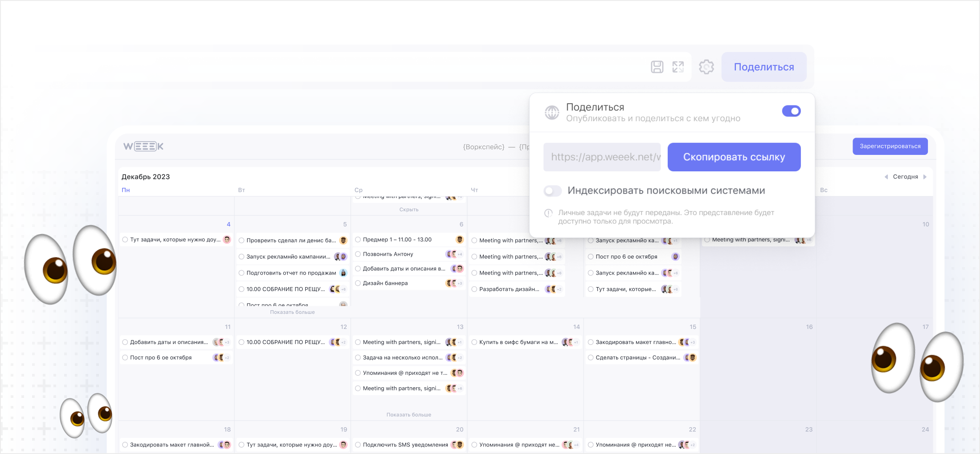Click the save disk icon

[x=657, y=67]
